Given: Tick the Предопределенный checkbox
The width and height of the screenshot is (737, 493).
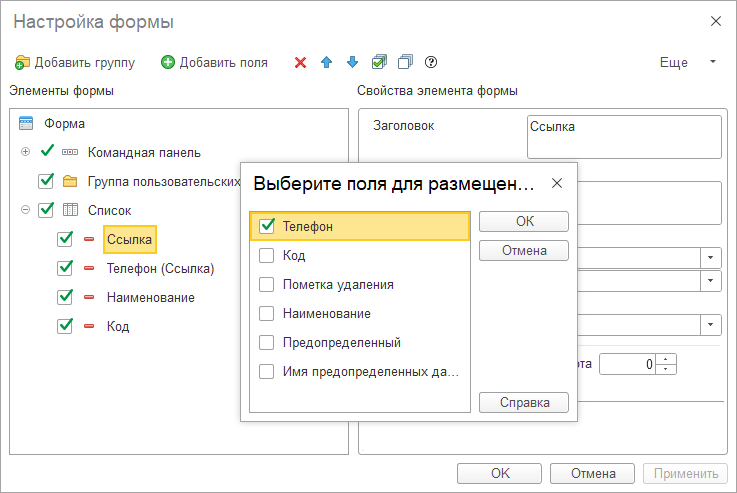Looking at the screenshot, I should coord(267,343).
